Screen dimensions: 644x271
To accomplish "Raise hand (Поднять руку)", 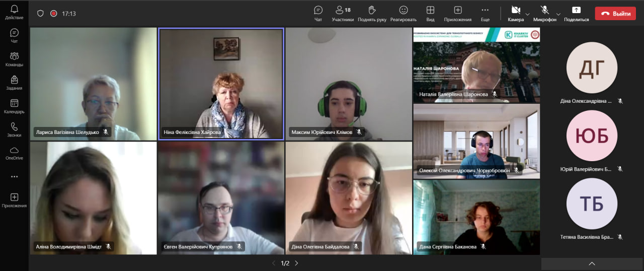I will click(372, 14).
